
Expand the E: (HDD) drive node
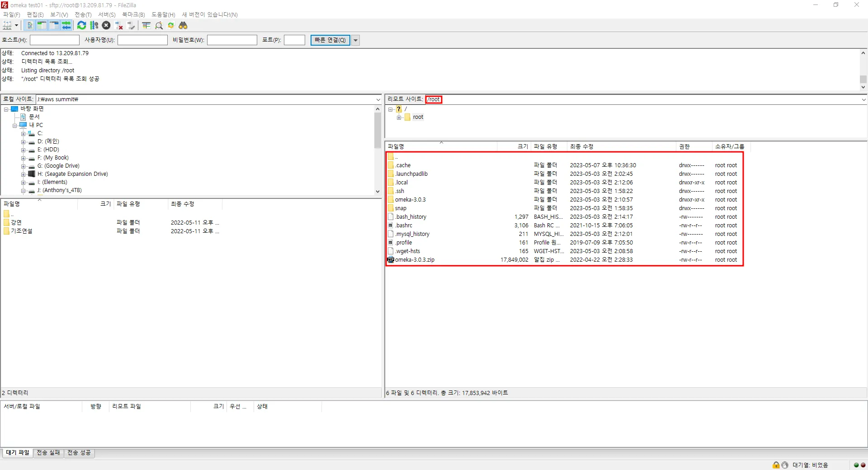[x=23, y=150]
